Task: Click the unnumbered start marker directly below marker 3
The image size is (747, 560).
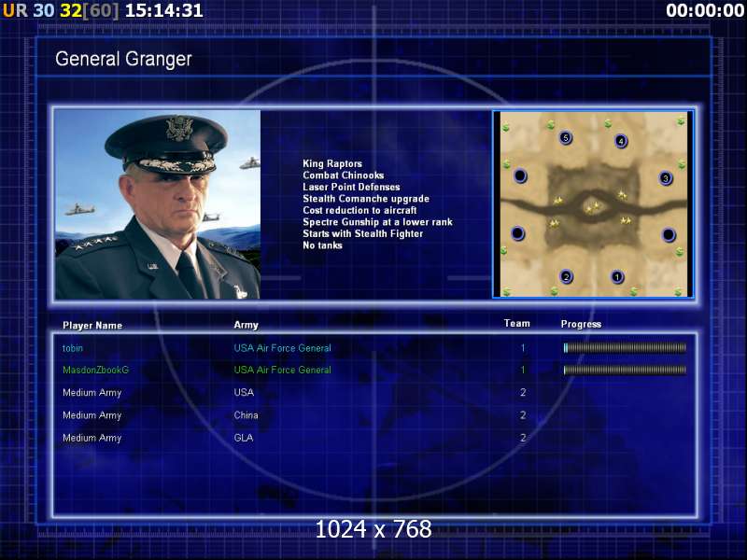Action: (669, 235)
